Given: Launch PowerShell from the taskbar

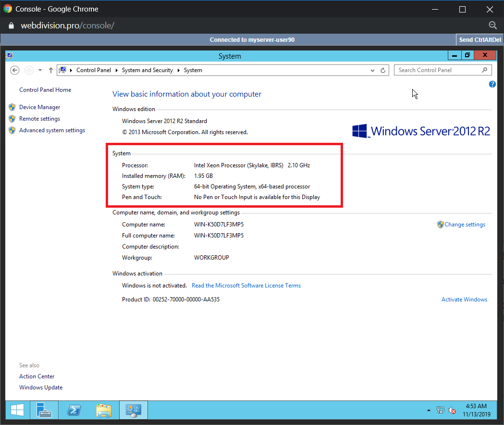Looking at the screenshot, I should 74,410.
